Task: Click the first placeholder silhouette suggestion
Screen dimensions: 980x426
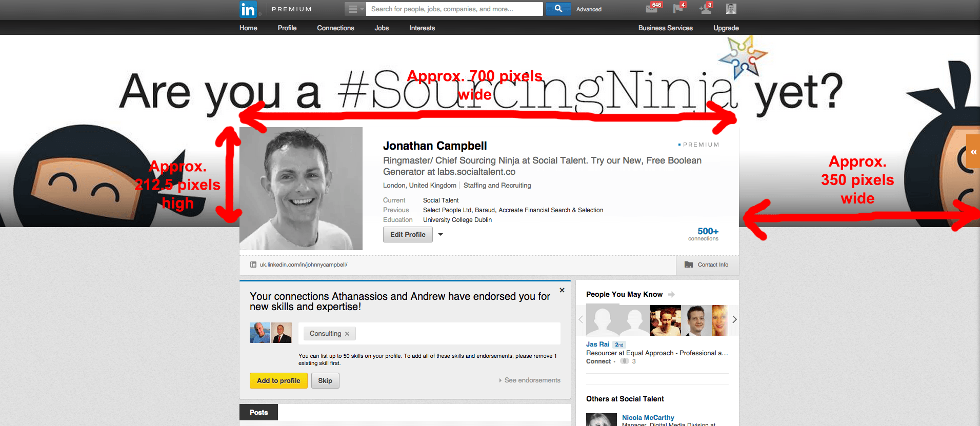Action: tap(602, 320)
